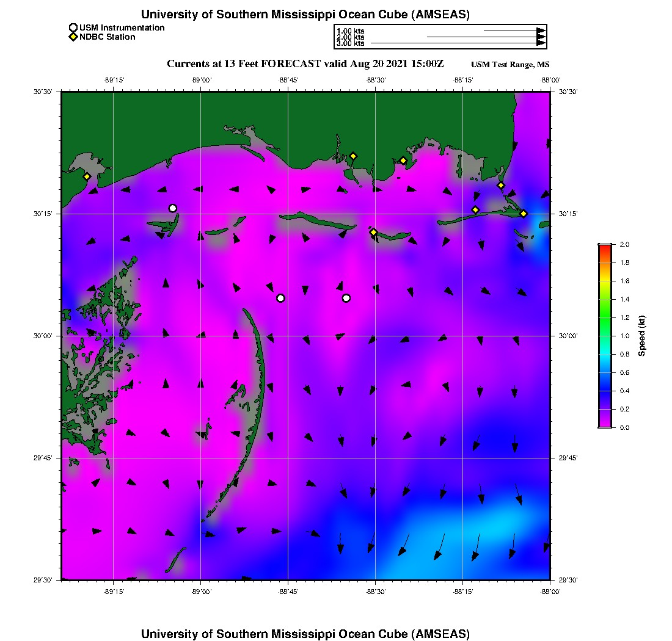Select the easternmost yellow NDBC station marker
Viewport: 672px width, 641px height.
point(524,213)
